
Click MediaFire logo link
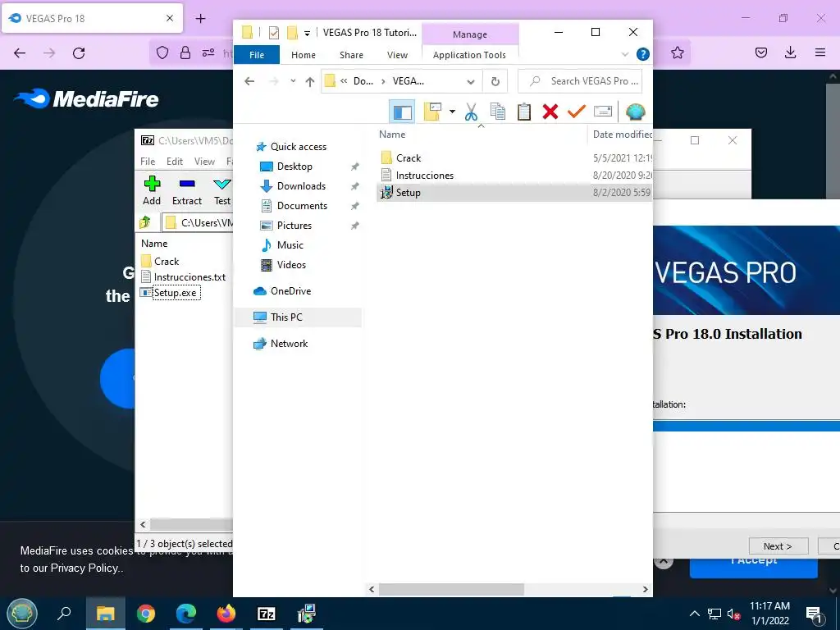[x=86, y=98]
